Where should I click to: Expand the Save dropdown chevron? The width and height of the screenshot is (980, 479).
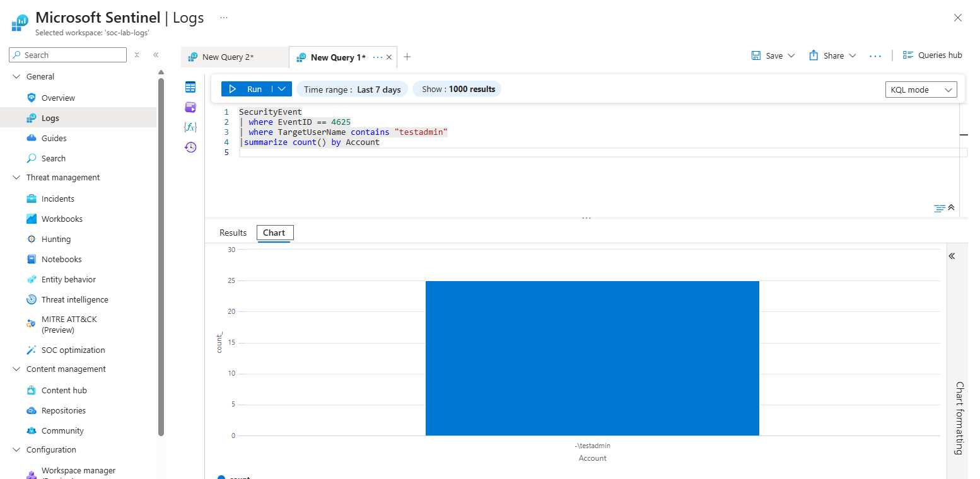(791, 55)
